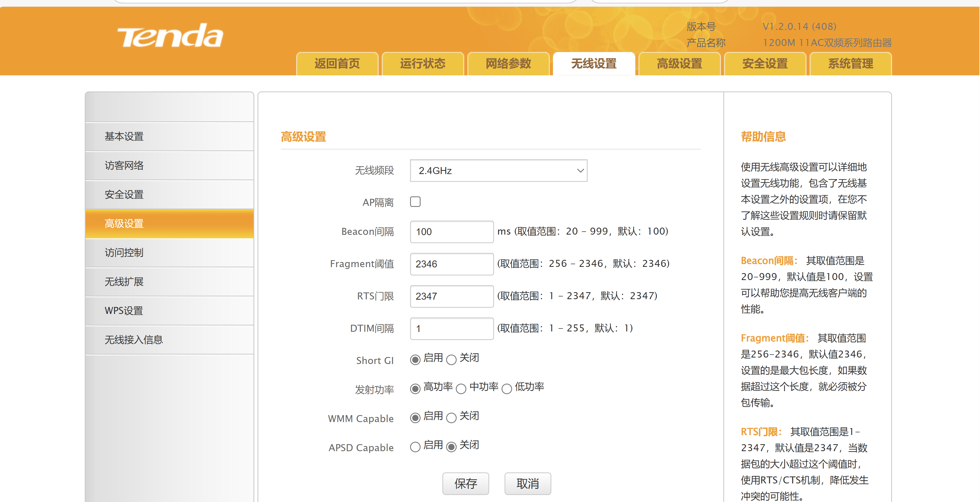The width and height of the screenshot is (980, 502).
Task: Enable APSD Capable via 启用 radio
Action: (x=415, y=447)
